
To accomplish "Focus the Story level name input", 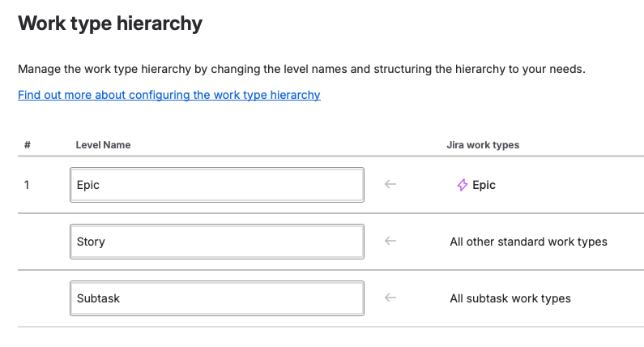I will tap(217, 242).
